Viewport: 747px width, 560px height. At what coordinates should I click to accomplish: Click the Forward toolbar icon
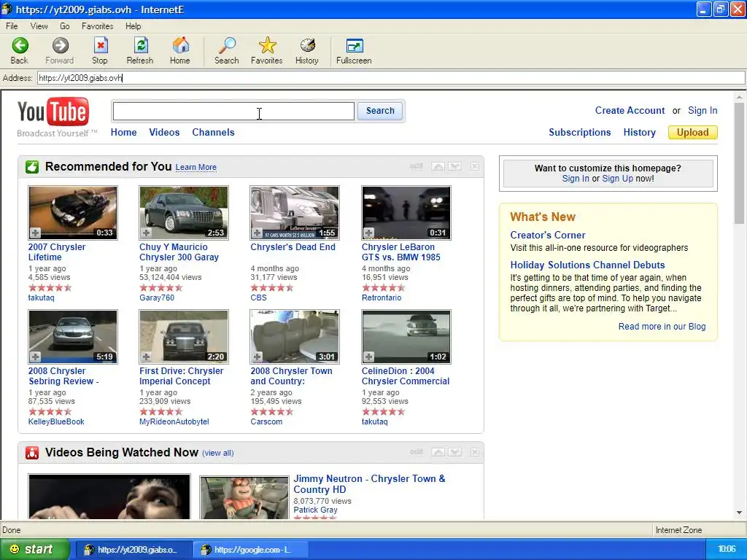[60, 50]
